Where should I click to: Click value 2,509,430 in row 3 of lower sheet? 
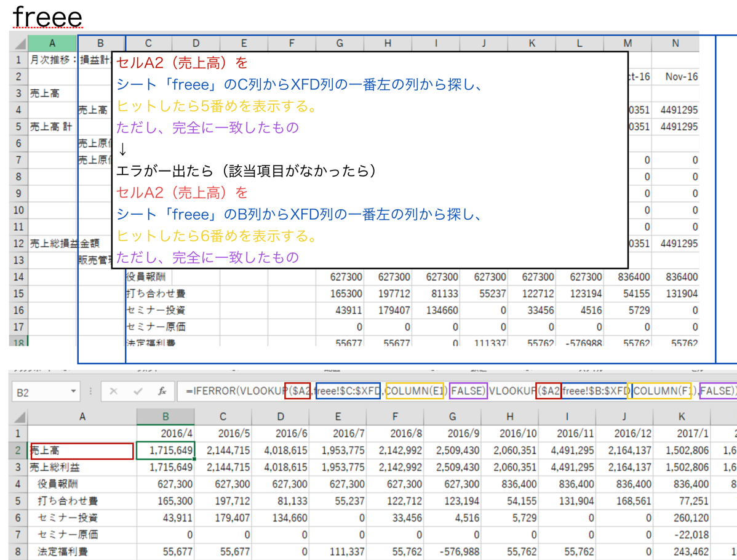[x=452, y=467]
